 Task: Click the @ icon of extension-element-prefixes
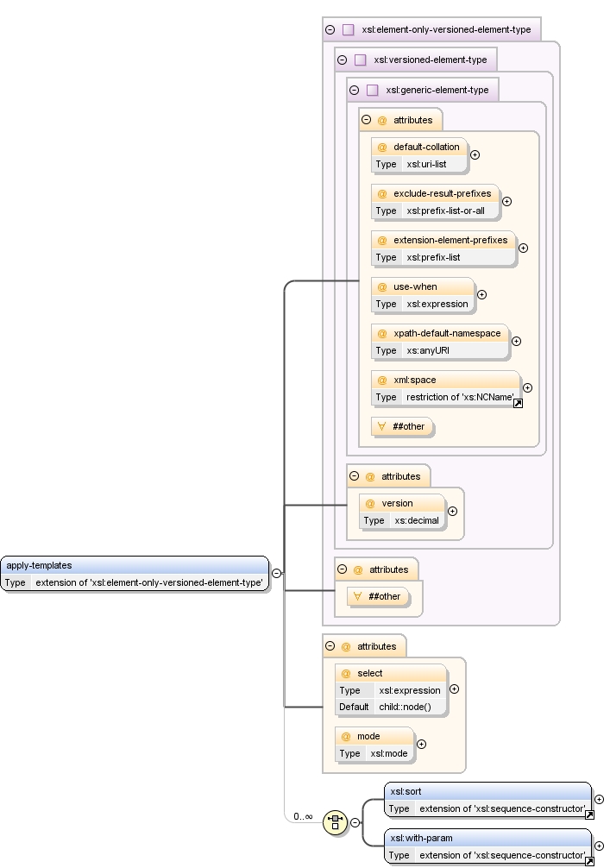pyautogui.click(x=382, y=240)
